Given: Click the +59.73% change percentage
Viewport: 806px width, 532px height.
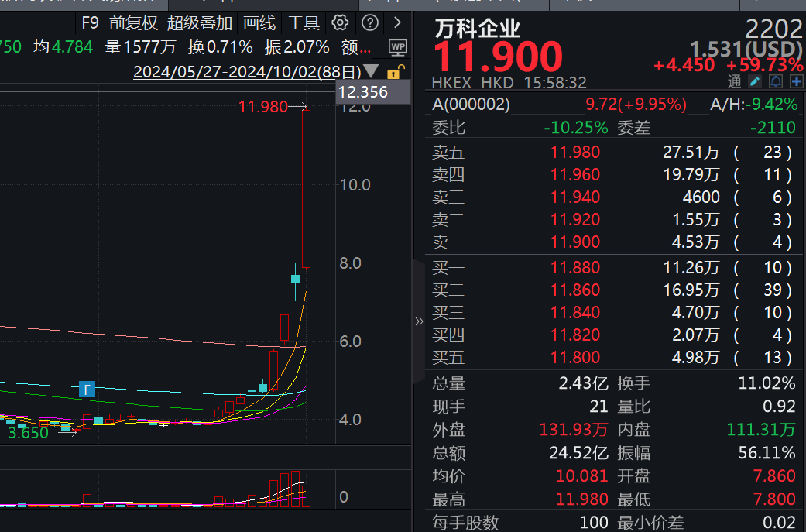Looking at the screenshot, I should click(x=764, y=66).
